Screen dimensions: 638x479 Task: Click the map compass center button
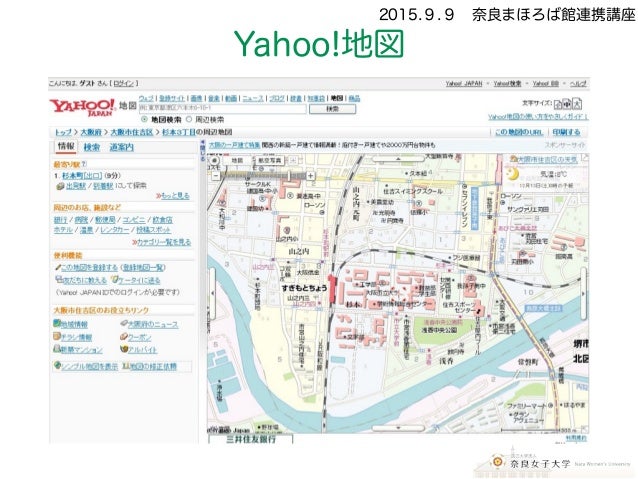click(214, 161)
